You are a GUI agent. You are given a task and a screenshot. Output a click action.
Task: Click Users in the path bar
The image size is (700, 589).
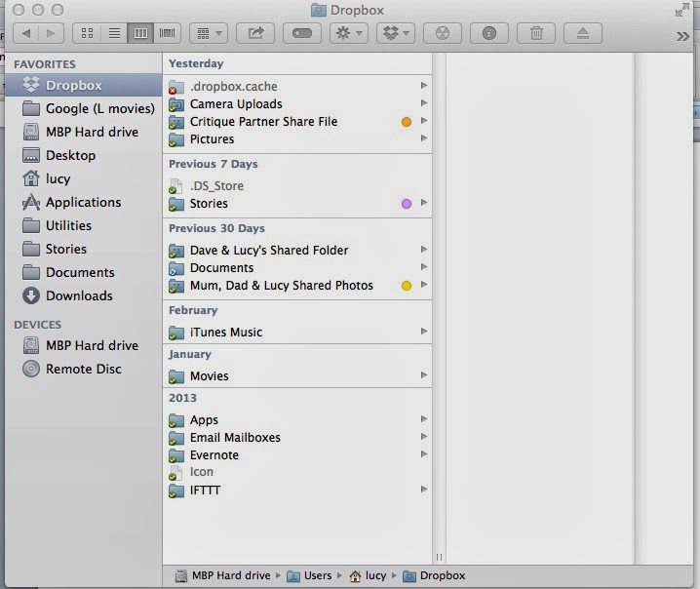[309, 576]
